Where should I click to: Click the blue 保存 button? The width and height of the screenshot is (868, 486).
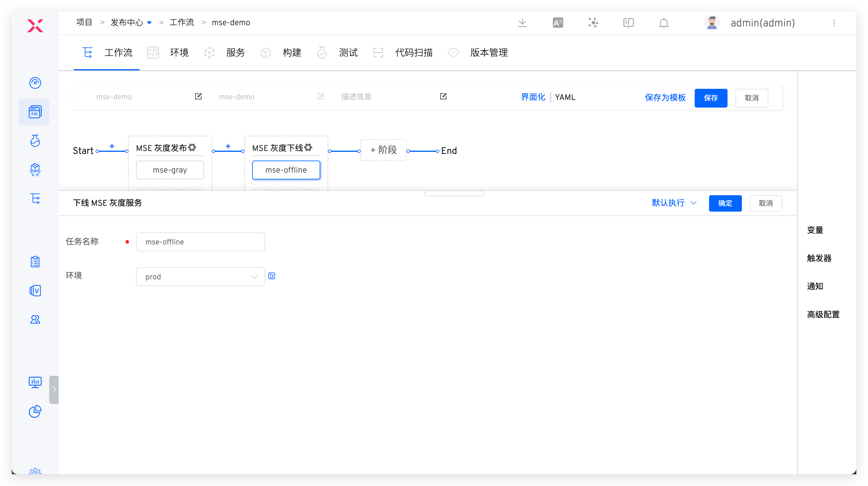pyautogui.click(x=711, y=98)
